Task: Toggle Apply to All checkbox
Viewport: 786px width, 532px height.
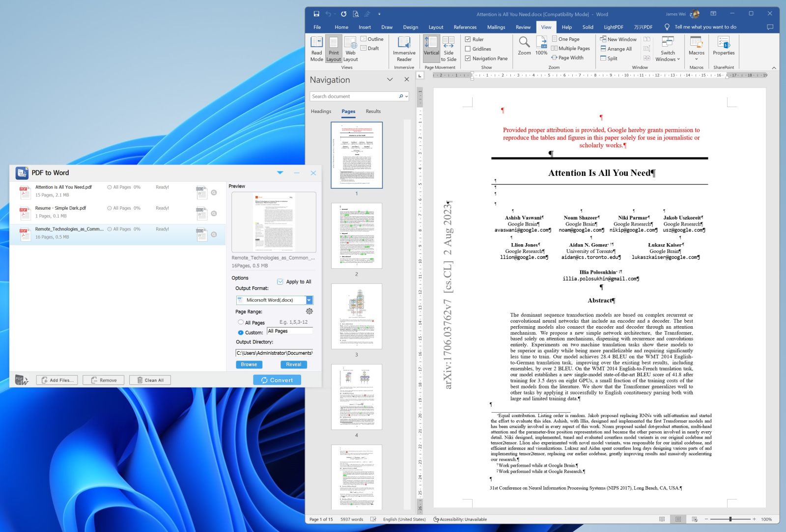Action: click(280, 281)
